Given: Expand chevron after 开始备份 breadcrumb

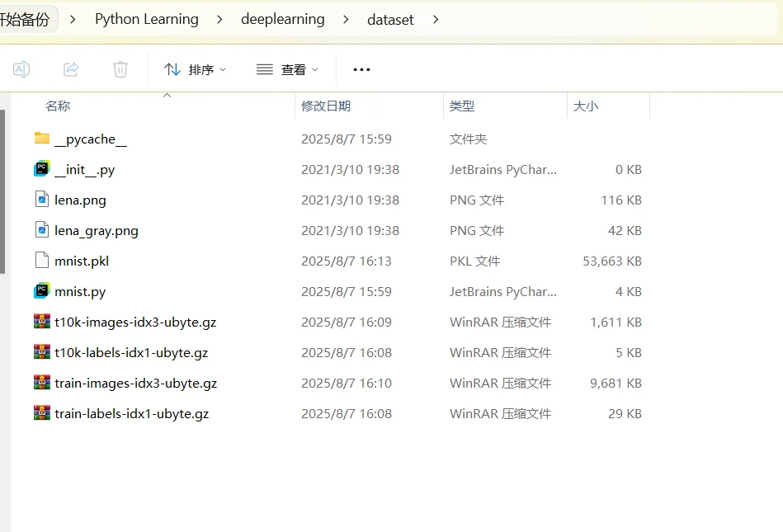Looking at the screenshot, I should (x=73, y=20).
